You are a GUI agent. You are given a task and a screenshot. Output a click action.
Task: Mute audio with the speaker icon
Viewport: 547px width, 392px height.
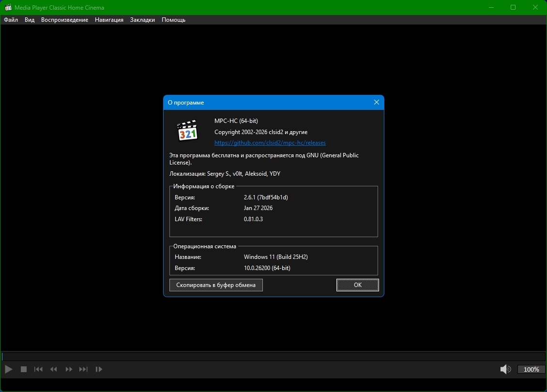(x=505, y=369)
